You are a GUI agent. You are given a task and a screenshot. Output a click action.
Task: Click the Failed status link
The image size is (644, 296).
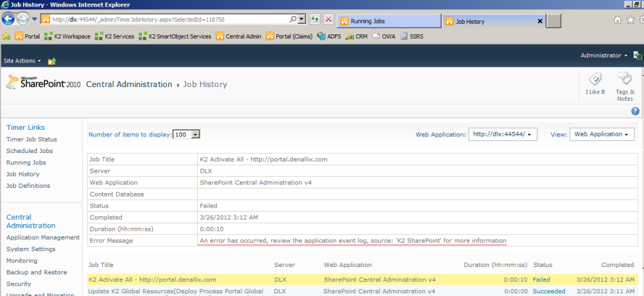tap(541, 280)
